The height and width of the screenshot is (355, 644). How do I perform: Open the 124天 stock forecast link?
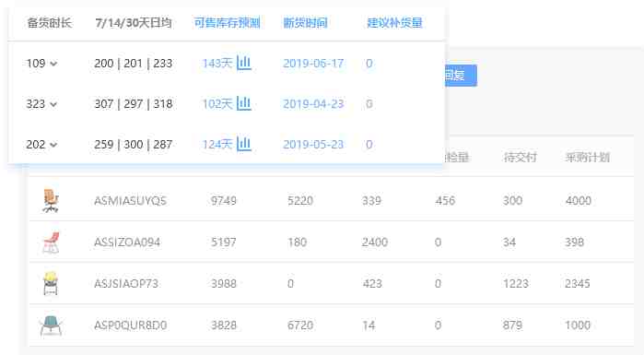pos(217,144)
